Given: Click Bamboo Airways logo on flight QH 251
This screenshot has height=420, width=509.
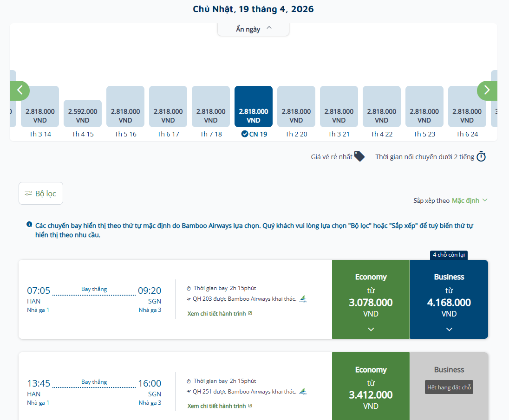Looking at the screenshot, I should tap(303, 392).
